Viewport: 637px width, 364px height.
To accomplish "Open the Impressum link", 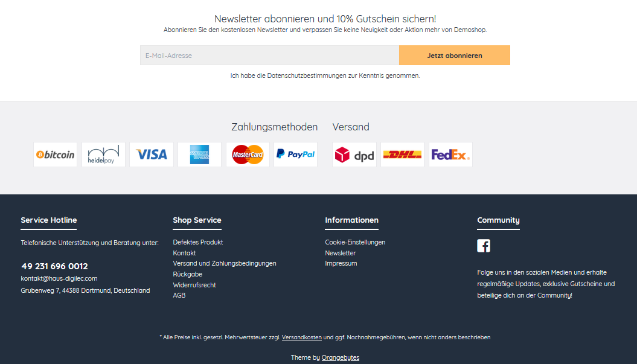I will pyautogui.click(x=341, y=263).
